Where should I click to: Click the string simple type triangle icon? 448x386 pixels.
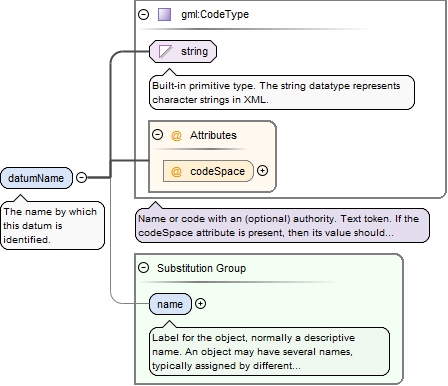tap(165, 51)
